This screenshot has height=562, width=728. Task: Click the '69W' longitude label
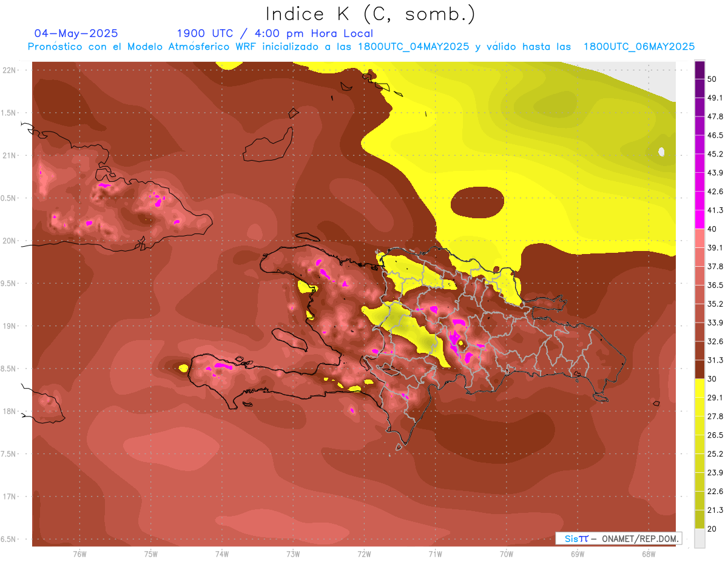578,554
